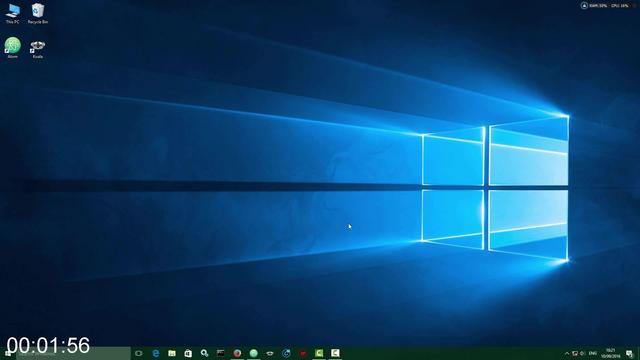Viewport: 640px width, 360px height.
Task: Open the black terminal window taskbar icon
Action: coord(221,353)
